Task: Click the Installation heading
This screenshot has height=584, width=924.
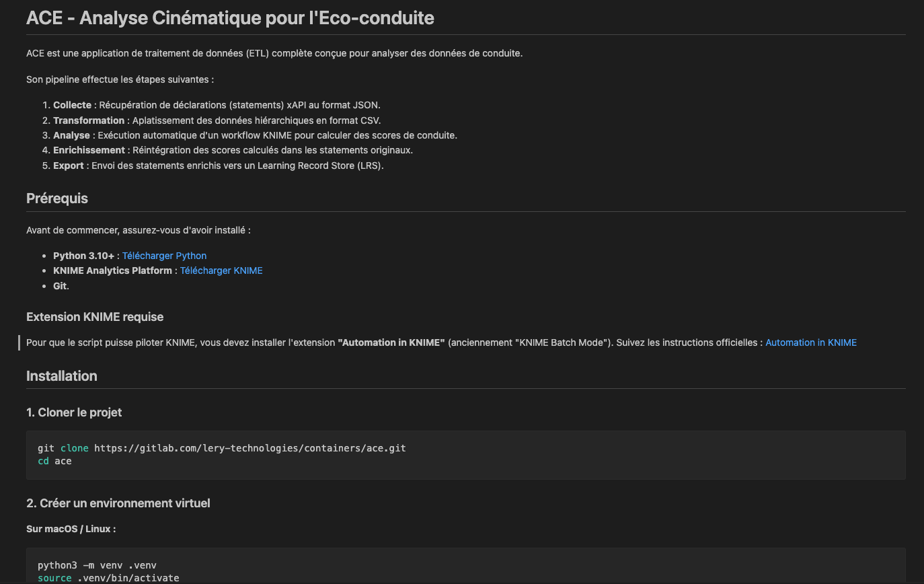Action: click(62, 376)
